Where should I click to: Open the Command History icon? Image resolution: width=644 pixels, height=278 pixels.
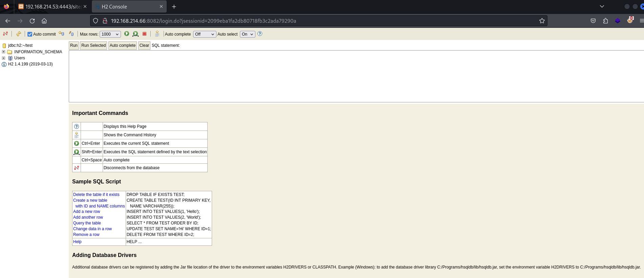pyautogui.click(x=157, y=34)
